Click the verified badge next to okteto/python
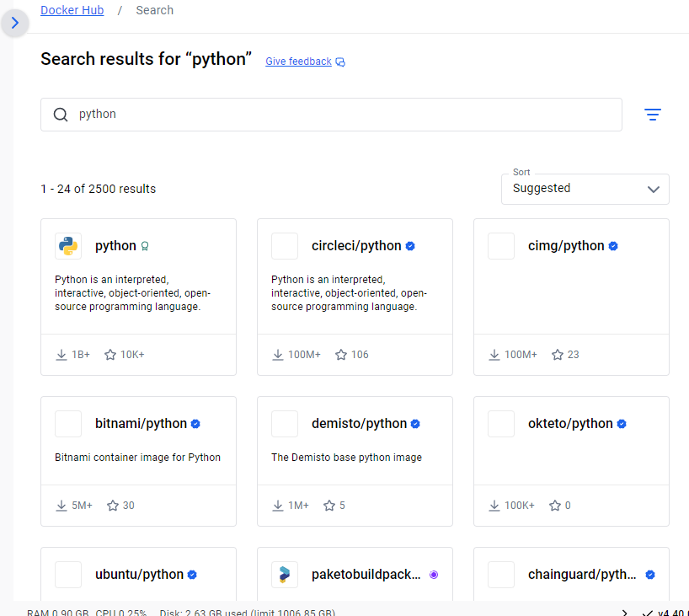Viewport: 689px width, 616px height. click(x=622, y=424)
